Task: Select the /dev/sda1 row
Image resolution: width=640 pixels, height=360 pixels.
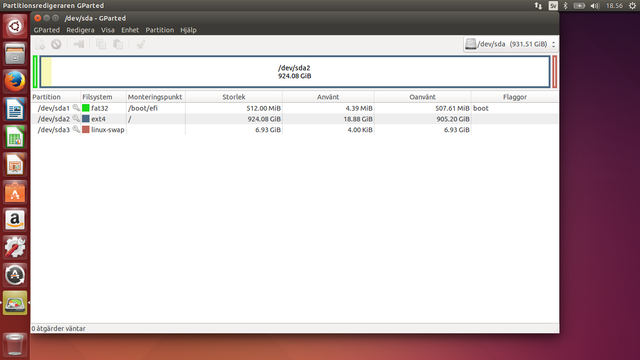Action: click(x=295, y=108)
